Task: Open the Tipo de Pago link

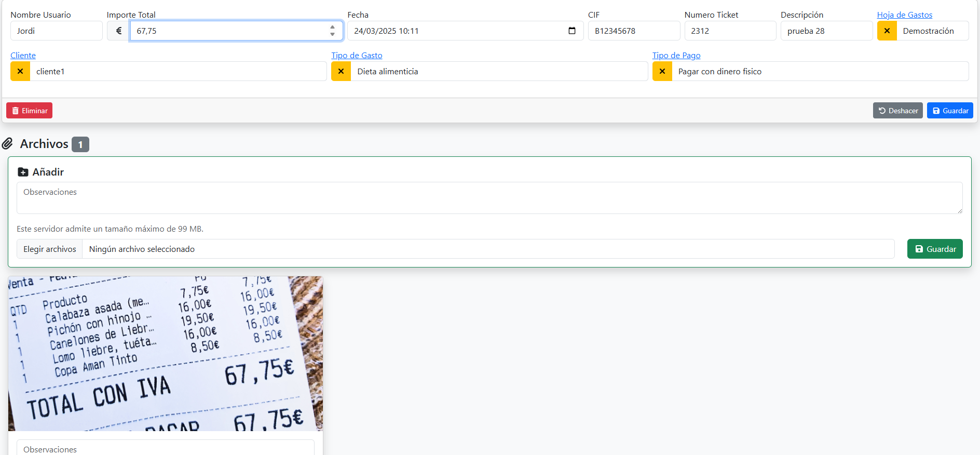Action: [676, 55]
